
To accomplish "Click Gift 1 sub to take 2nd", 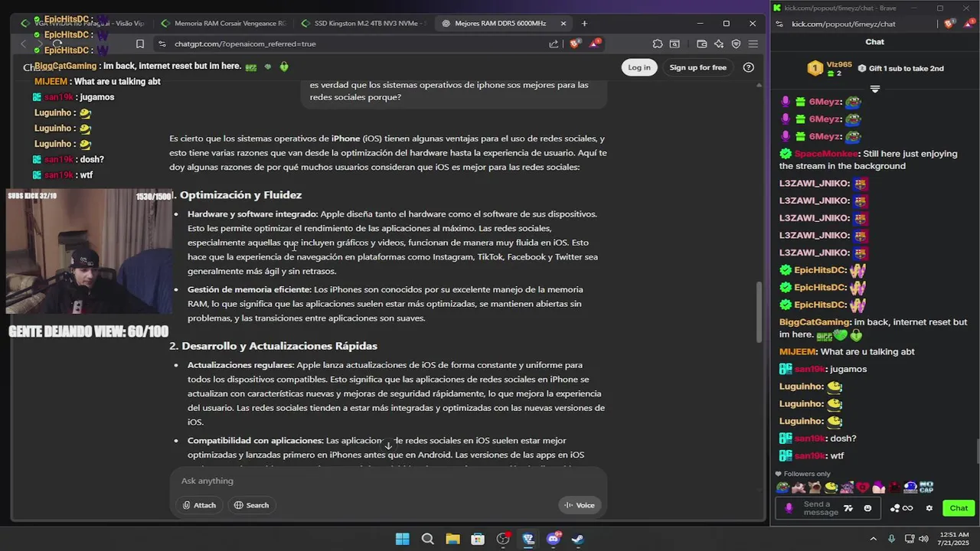I will 900,68.
